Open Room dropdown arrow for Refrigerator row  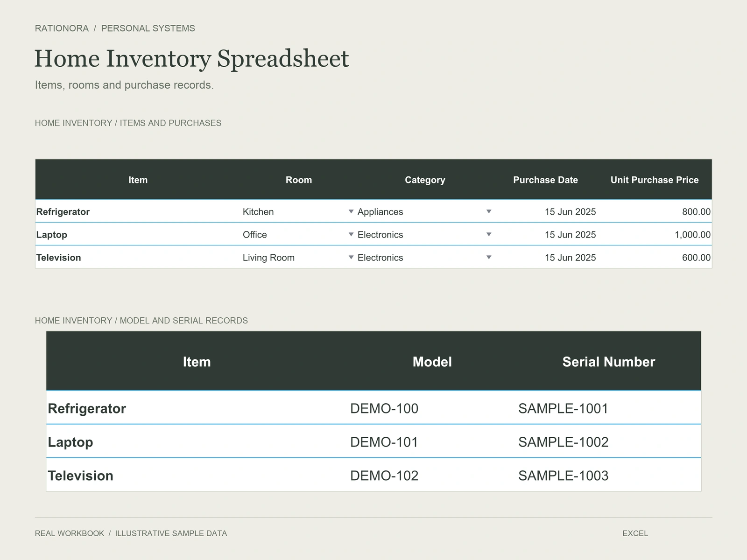pyautogui.click(x=351, y=212)
